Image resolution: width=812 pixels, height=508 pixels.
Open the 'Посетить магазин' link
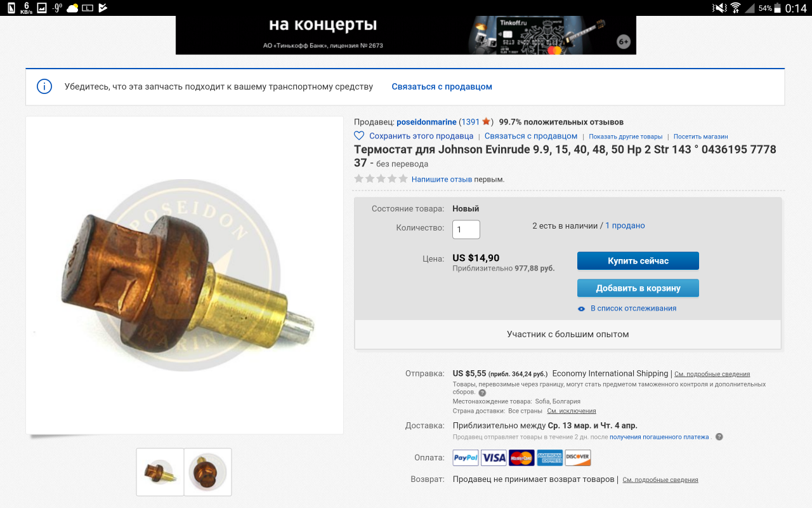coord(700,137)
